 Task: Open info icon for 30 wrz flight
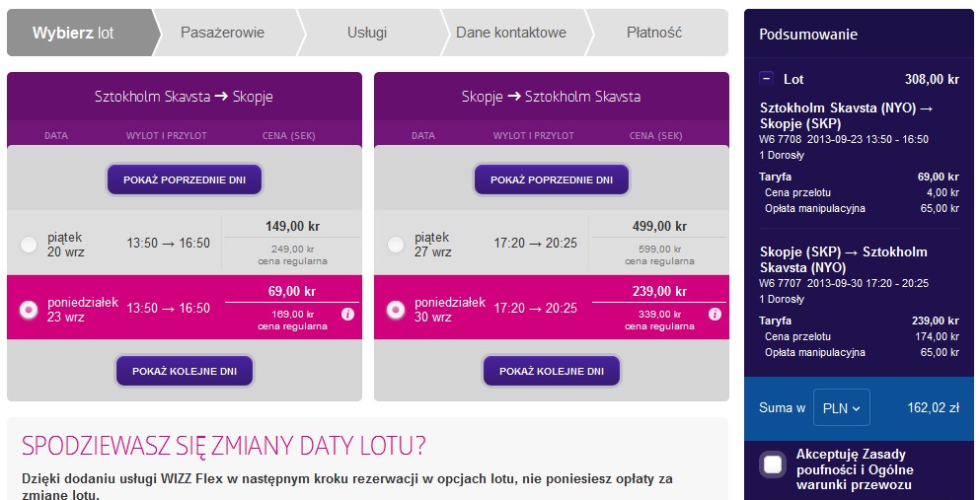pos(716,314)
